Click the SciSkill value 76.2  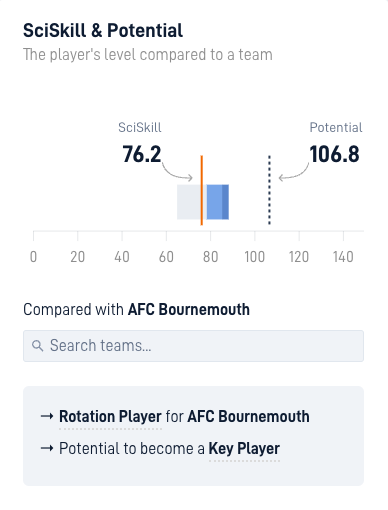pyautogui.click(x=142, y=154)
